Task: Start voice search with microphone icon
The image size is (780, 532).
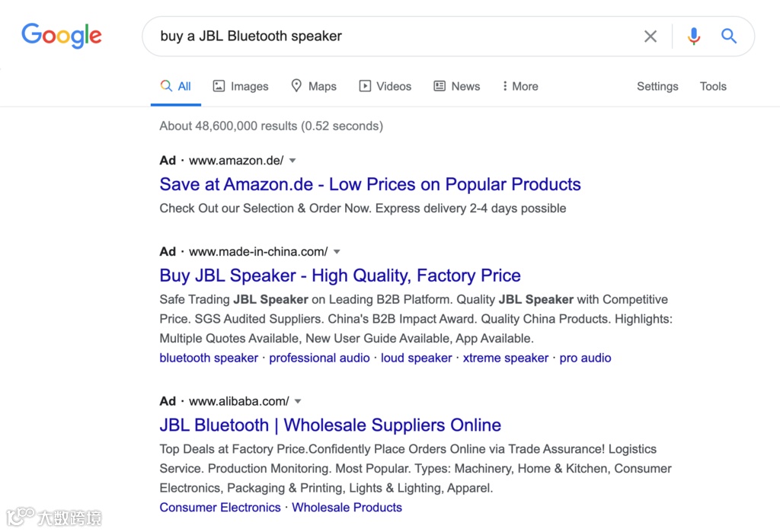Action: pyautogui.click(x=693, y=36)
